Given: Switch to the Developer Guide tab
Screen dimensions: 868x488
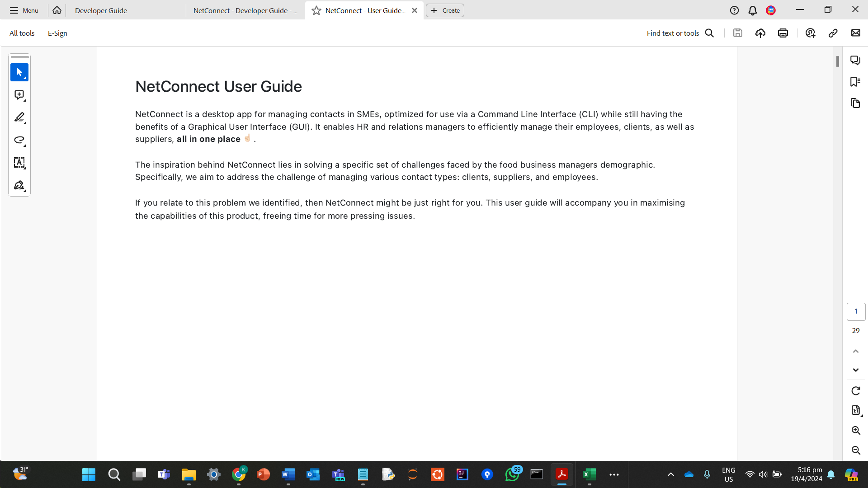Looking at the screenshot, I should tap(101, 10).
